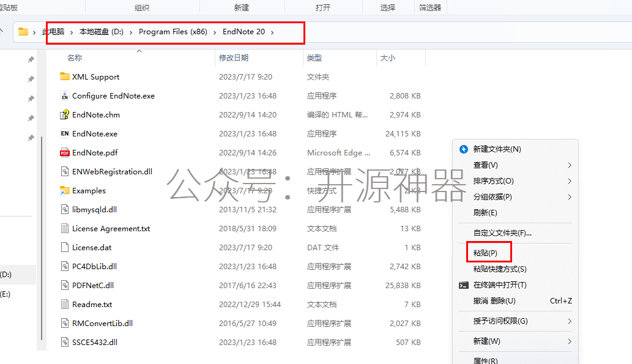Viewport: 632px width, 364px height.
Task: Click the ENWebRegistration.dll file icon
Action: pyautogui.click(x=64, y=171)
